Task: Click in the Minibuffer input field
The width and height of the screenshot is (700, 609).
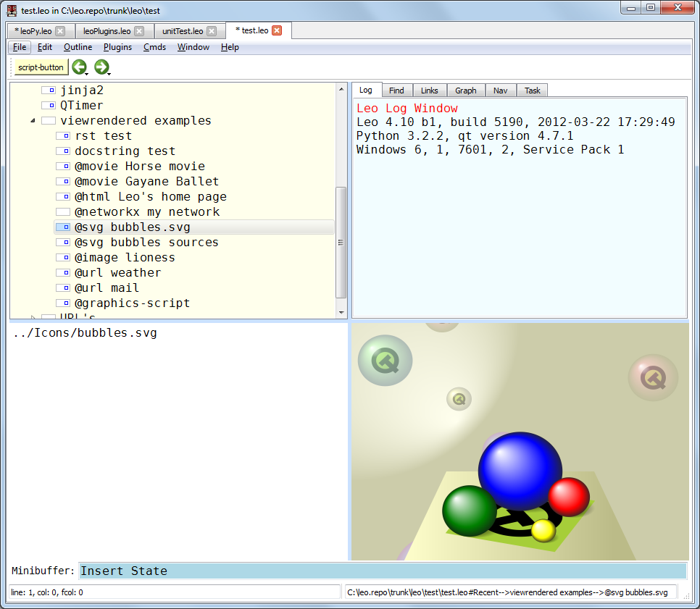Action: [x=383, y=571]
